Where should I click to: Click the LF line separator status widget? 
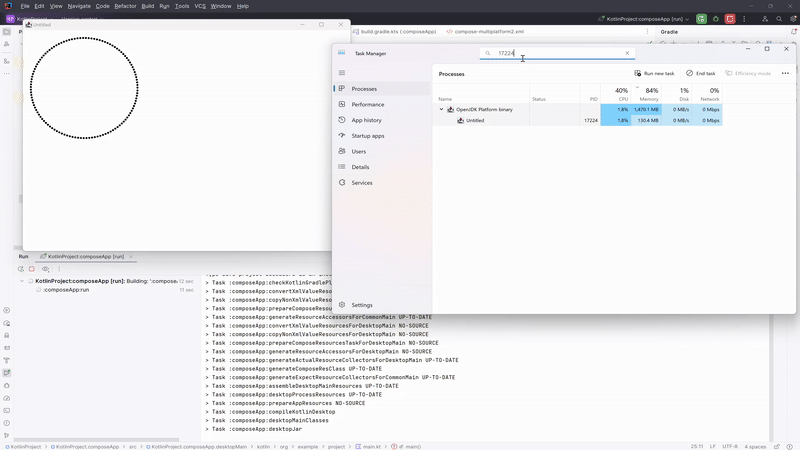(x=713, y=446)
